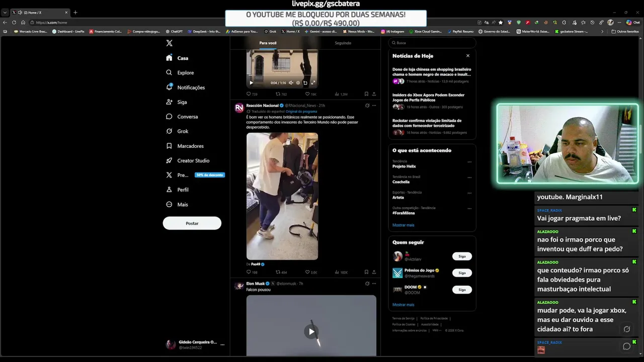Open picture-in-picture on the first video
Viewport: 644px width, 362px height.
[305, 83]
